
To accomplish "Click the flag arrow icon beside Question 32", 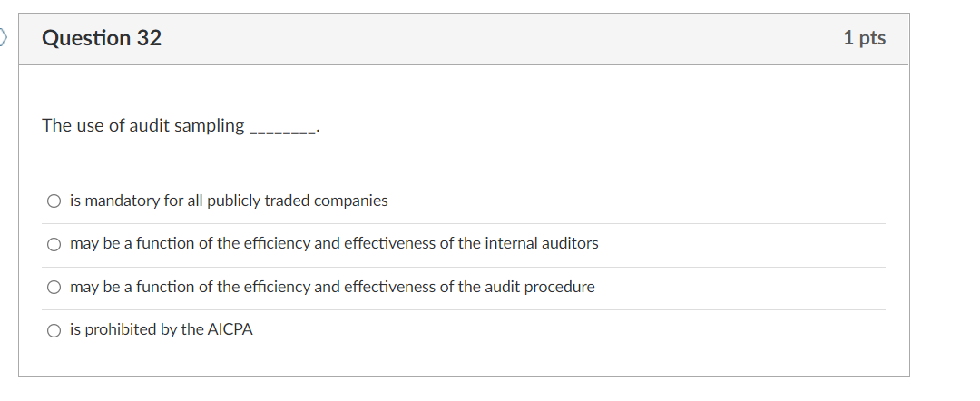I will [x=3, y=38].
